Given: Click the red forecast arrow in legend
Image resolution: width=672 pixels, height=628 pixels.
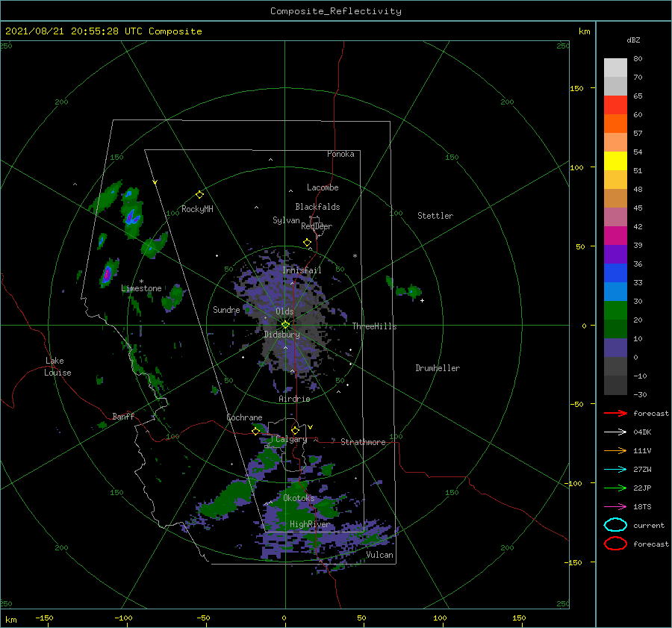Looking at the screenshot, I should click(615, 413).
